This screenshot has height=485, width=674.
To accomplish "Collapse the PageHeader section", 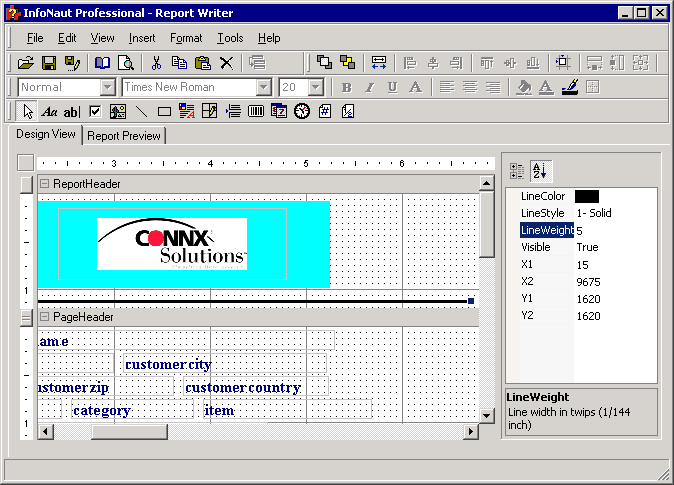I will coord(44,317).
